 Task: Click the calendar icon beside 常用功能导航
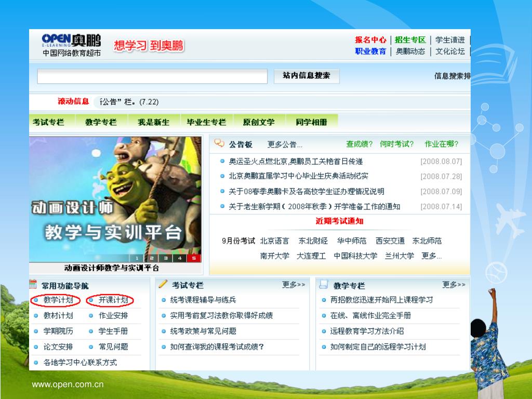click(x=33, y=284)
